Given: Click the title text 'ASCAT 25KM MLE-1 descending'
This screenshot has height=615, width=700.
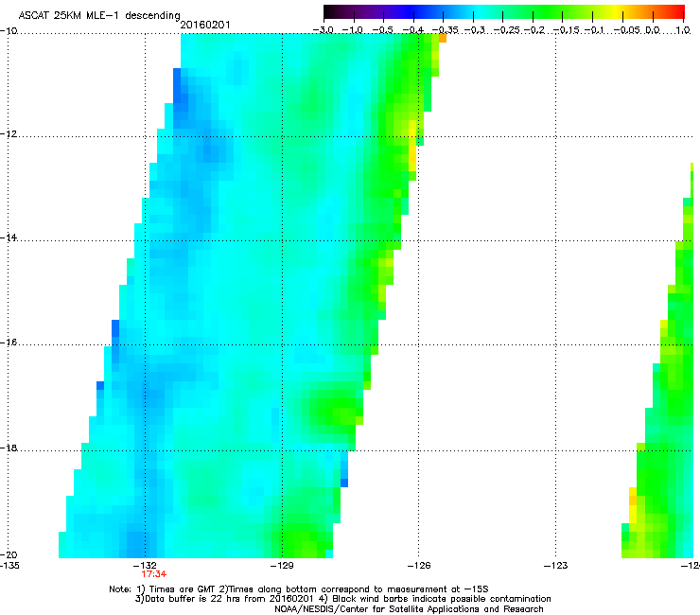Looking at the screenshot, I should (99, 15).
